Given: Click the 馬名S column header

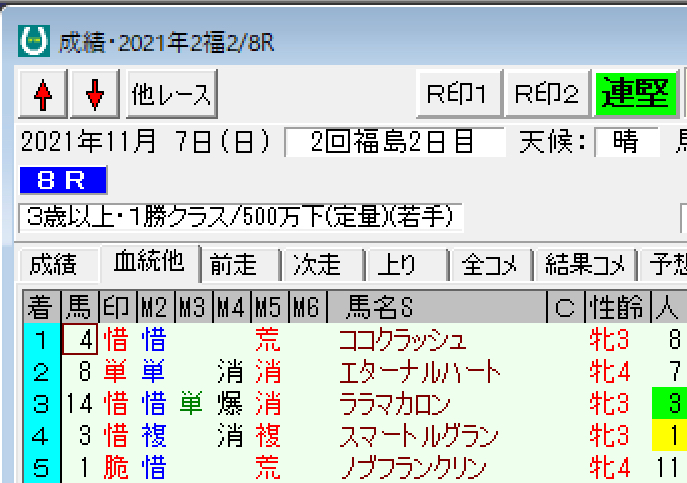Looking at the screenshot, I should coord(437,307).
